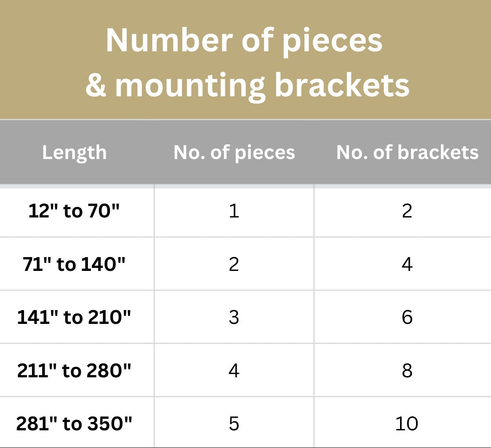Select the "Length" column header
The height and width of the screenshot is (448, 491).
pos(75,152)
